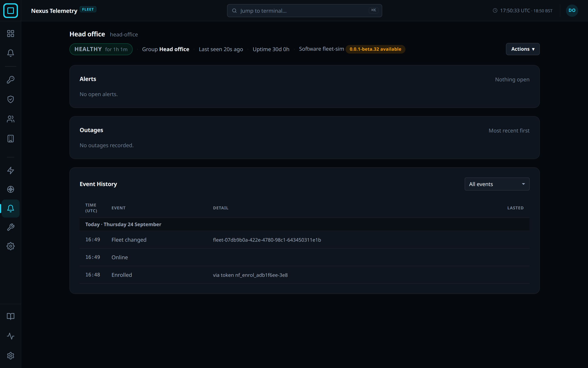Click the EVENT column header
Image resolution: width=588 pixels, height=368 pixels.
click(118, 208)
